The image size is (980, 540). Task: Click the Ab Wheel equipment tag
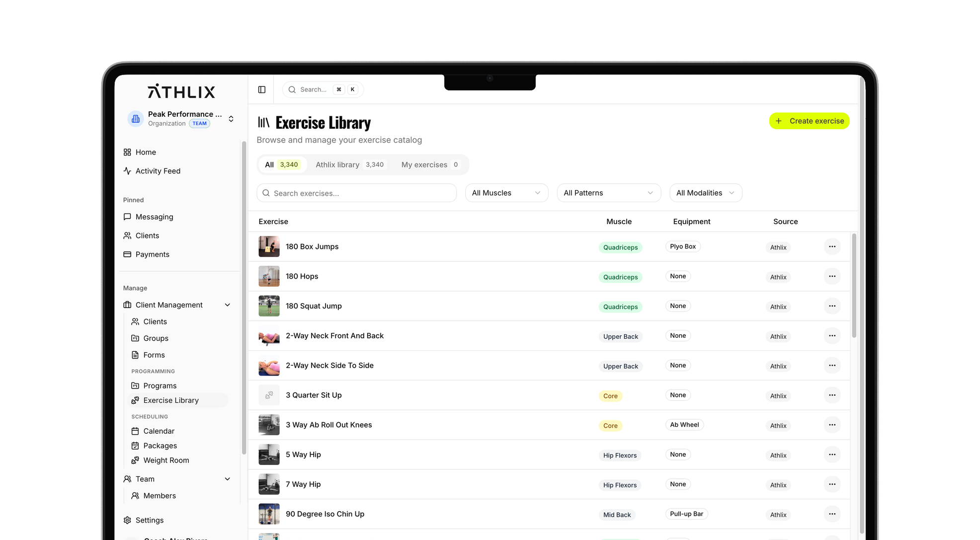(x=684, y=425)
